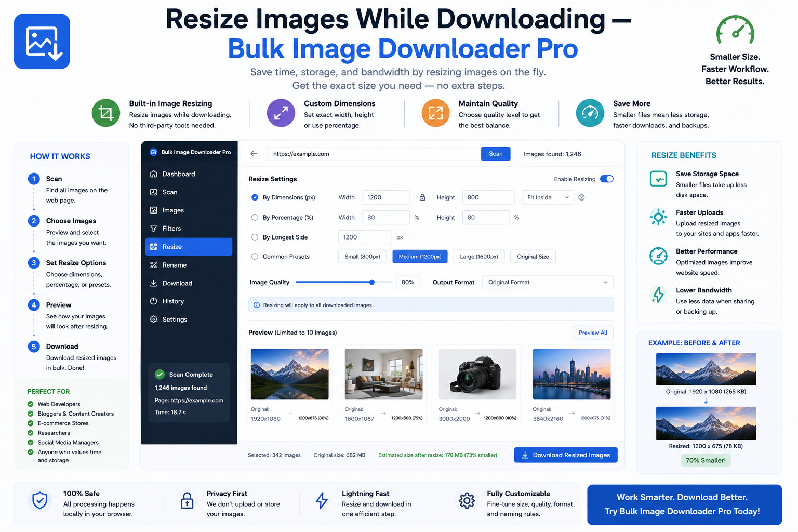Click the Preview All button

coord(593,332)
